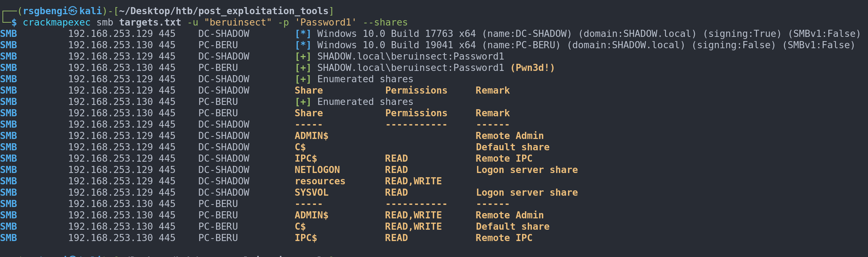Click the signing:True text
This screenshot has width=868, height=257.
pyautogui.click(x=742, y=34)
